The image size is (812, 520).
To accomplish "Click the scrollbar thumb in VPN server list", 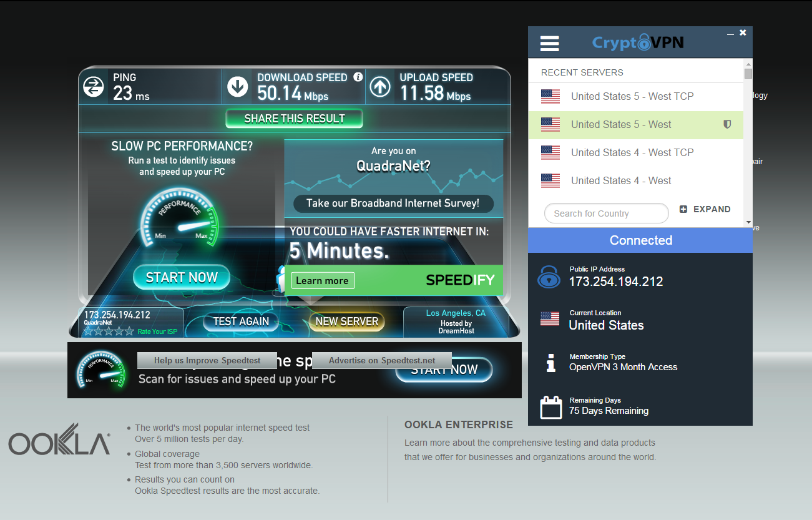I will coord(748,74).
